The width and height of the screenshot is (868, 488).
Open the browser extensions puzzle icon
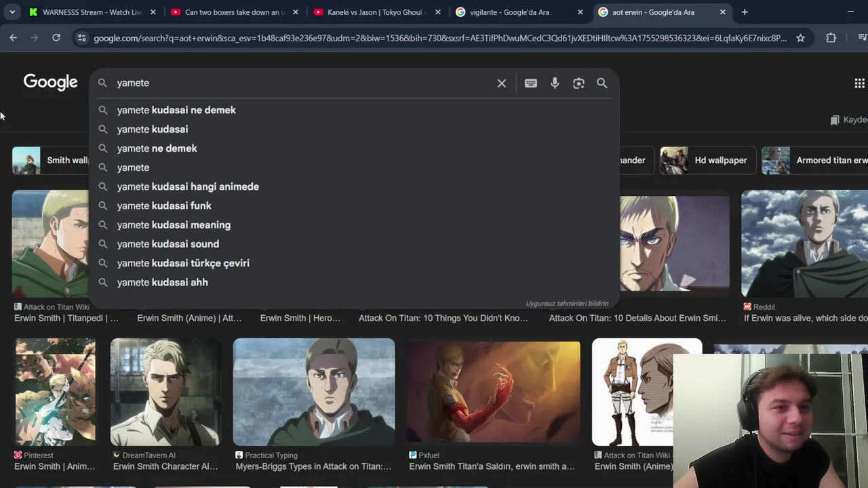pyautogui.click(x=831, y=38)
